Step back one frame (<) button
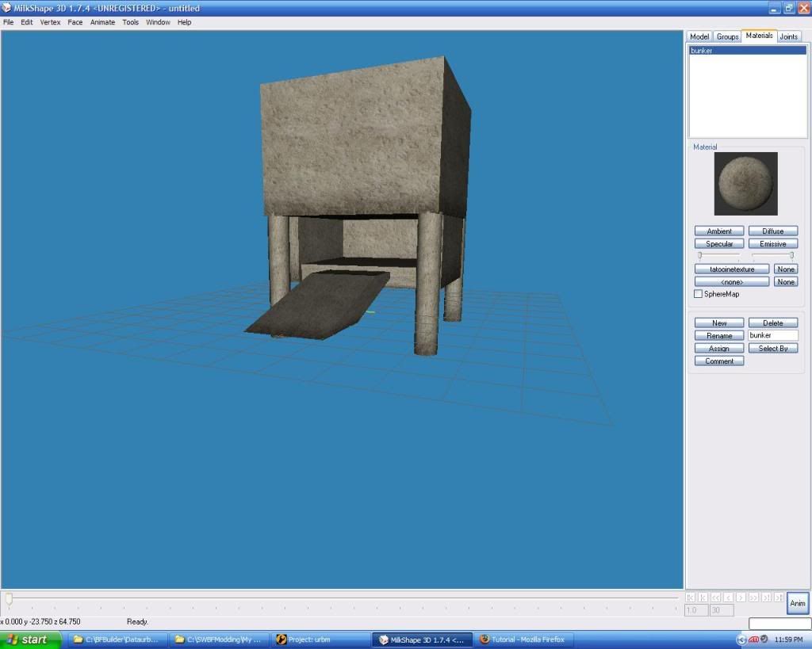The width and height of the screenshot is (812, 649). coord(728,597)
